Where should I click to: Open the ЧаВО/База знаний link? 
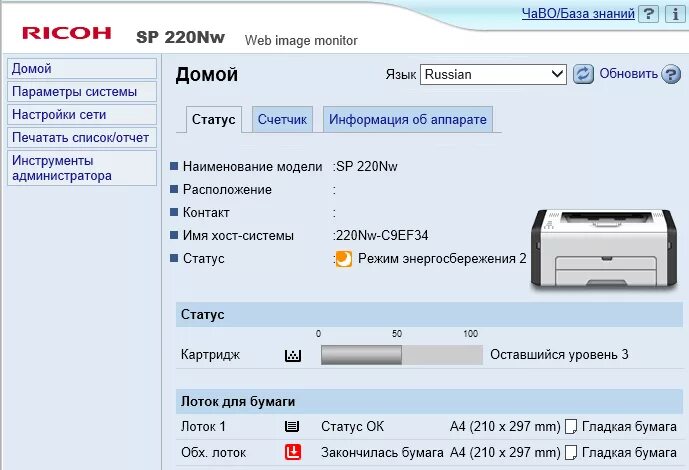coord(578,14)
